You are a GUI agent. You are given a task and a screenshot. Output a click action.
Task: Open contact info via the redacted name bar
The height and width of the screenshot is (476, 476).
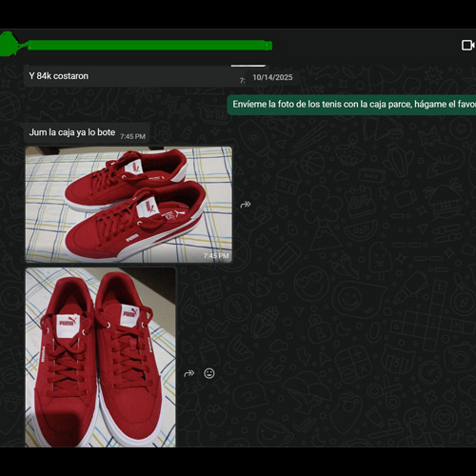[149, 45]
